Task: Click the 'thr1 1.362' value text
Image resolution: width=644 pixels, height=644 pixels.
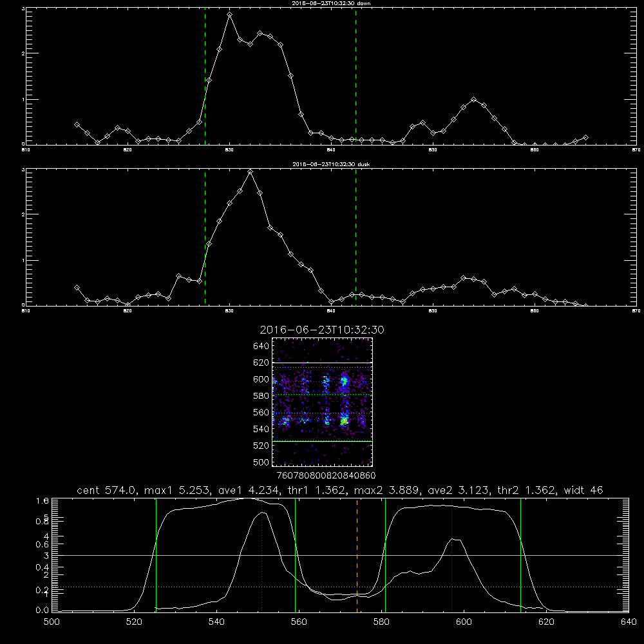Action: pyautogui.click(x=316, y=490)
